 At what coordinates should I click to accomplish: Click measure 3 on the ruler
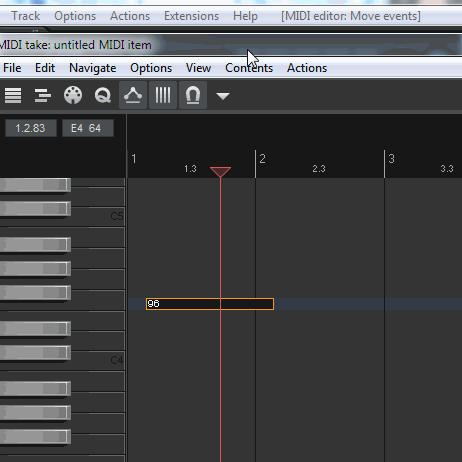click(391, 159)
